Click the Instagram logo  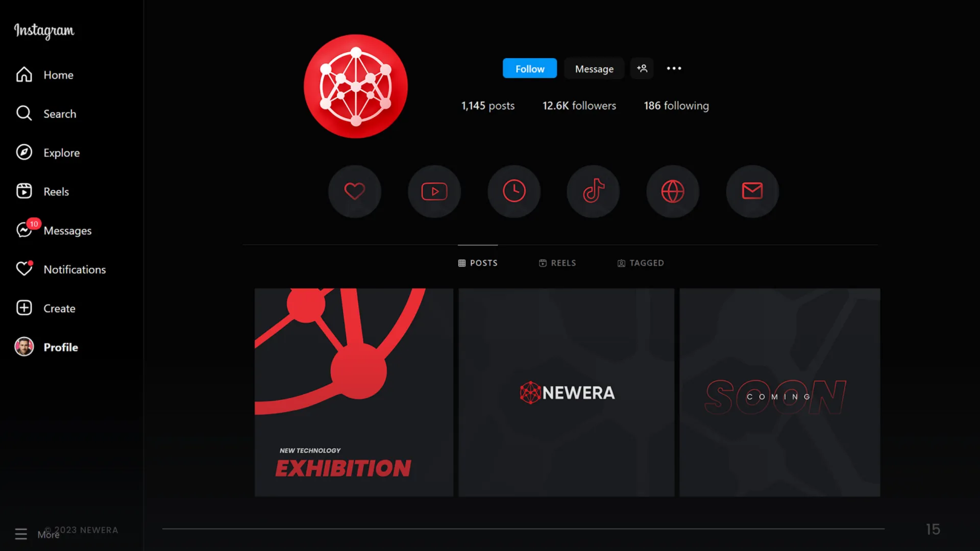click(44, 31)
